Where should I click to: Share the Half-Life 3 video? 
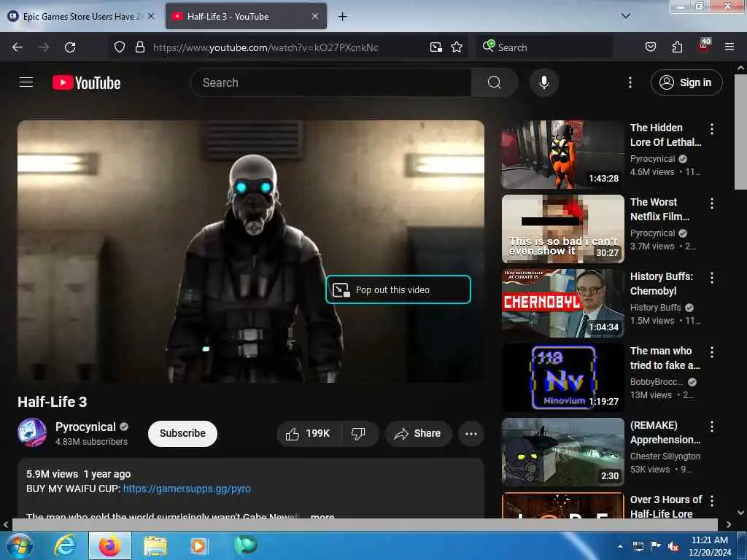point(418,433)
